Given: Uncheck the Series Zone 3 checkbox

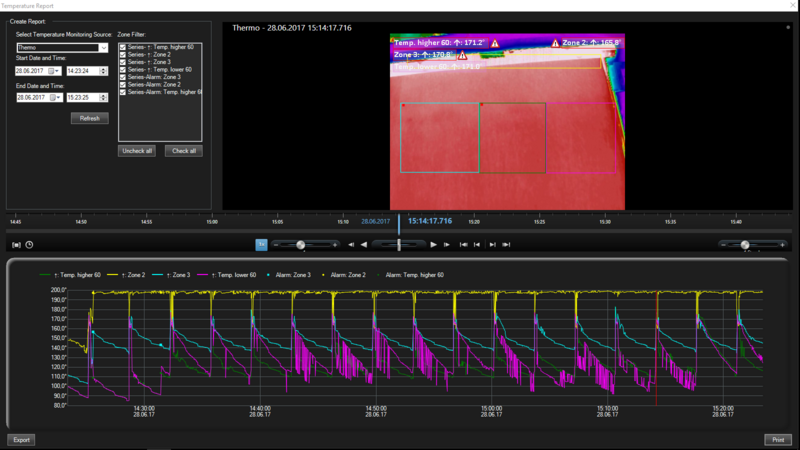Looking at the screenshot, I should (x=122, y=62).
